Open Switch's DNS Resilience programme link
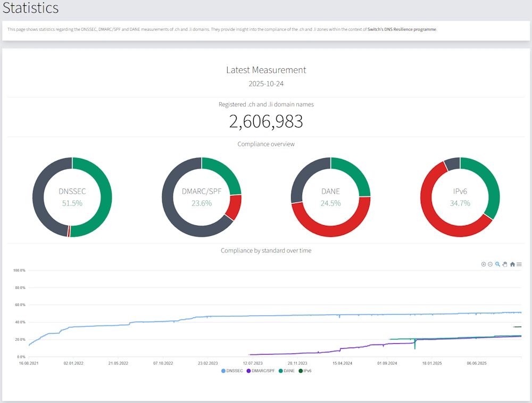The image size is (532, 403). click(402, 29)
